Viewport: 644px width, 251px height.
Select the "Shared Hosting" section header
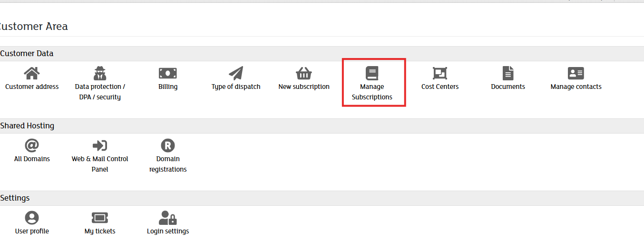pyautogui.click(x=28, y=126)
